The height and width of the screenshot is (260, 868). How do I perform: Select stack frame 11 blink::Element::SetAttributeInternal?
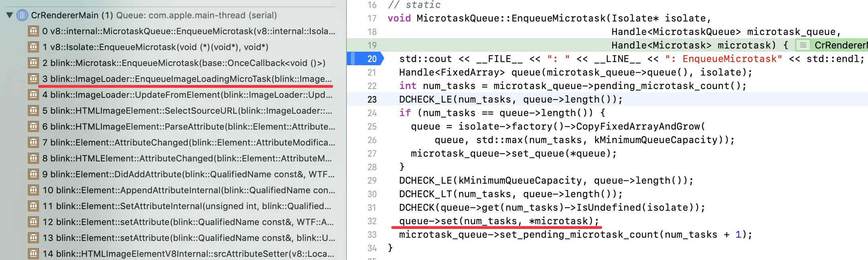point(187,206)
